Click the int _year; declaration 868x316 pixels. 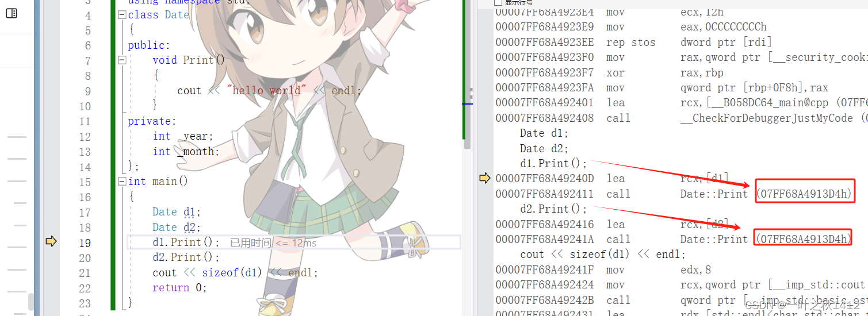click(183, 136)
